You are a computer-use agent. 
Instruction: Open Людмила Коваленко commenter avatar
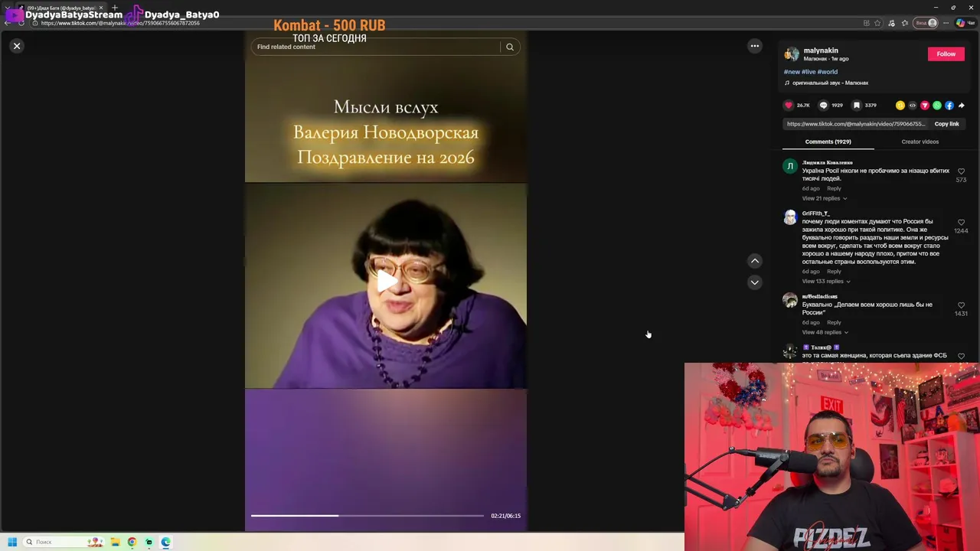point(790,166)
